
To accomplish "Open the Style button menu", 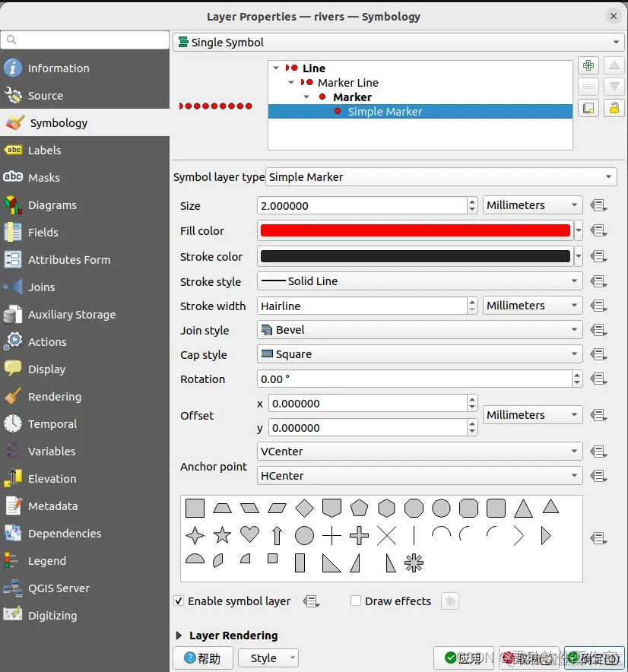I will coord(268,658).
